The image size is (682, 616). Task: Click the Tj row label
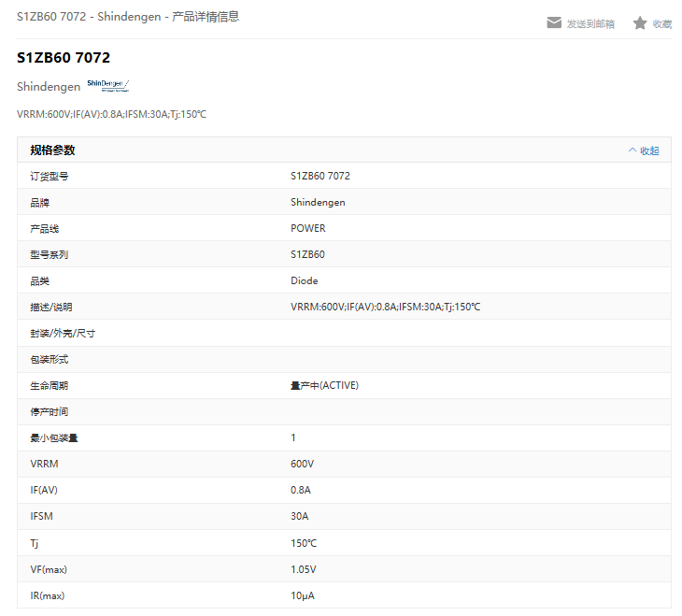click(x=34, y=543)
